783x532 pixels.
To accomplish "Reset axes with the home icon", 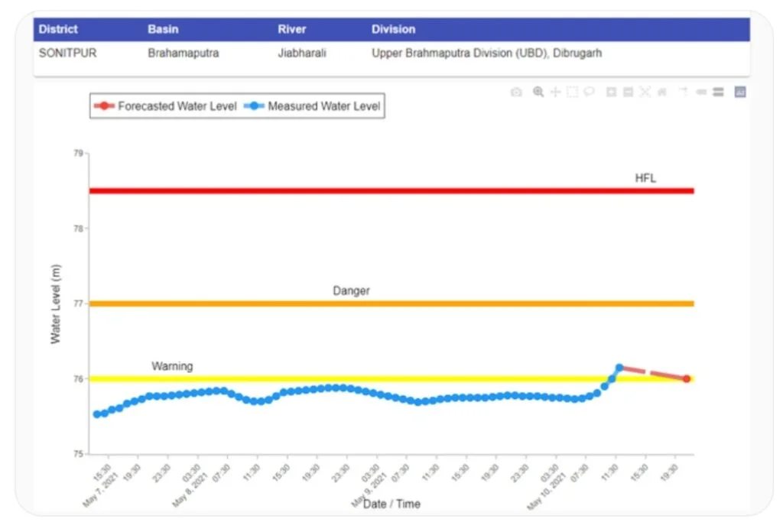I will pos(662,92).
